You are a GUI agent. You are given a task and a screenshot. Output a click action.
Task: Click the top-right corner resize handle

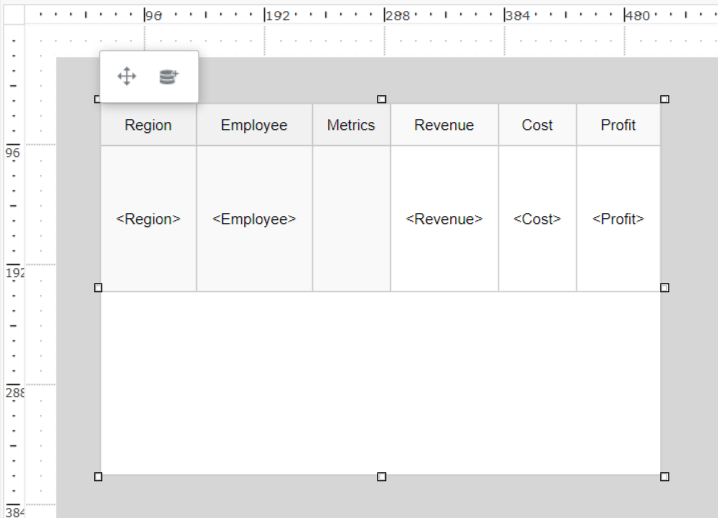click(x=665, y=99)
